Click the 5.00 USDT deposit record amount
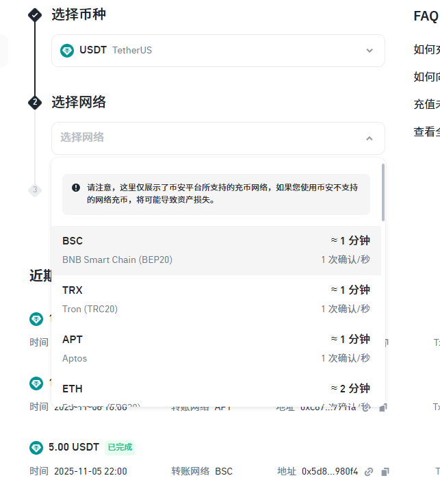440x504 pixels. tap(74, 447)
